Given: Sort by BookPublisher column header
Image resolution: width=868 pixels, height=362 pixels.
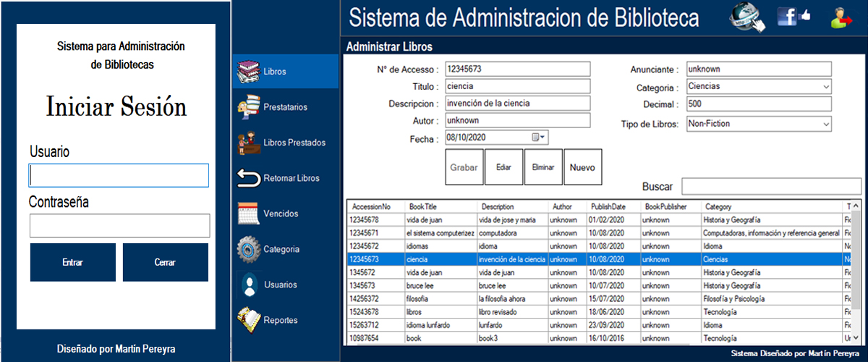Looking at the screenshot, I should [x=671, y=206].
